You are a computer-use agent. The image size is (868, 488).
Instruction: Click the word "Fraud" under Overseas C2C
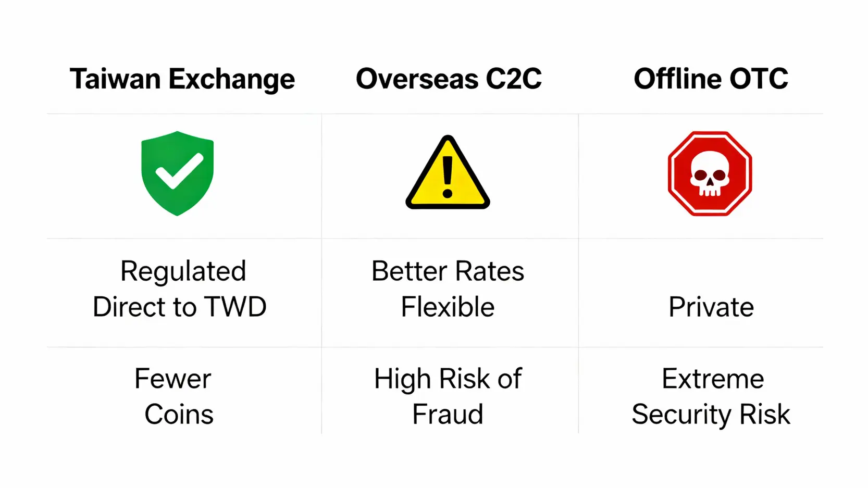[x=448, y=415]
